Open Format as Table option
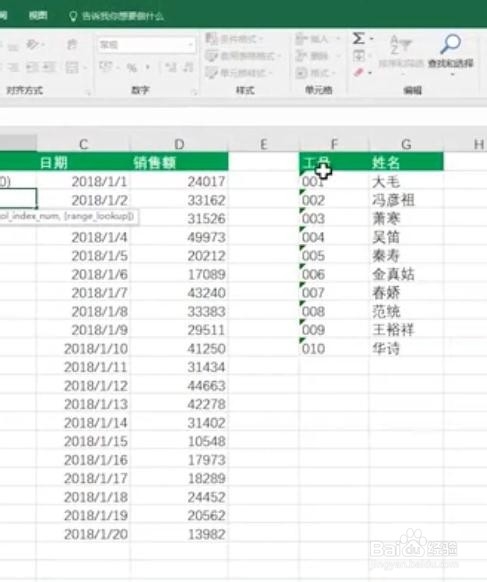Screen dimensions: 487x582 (242, 56)
